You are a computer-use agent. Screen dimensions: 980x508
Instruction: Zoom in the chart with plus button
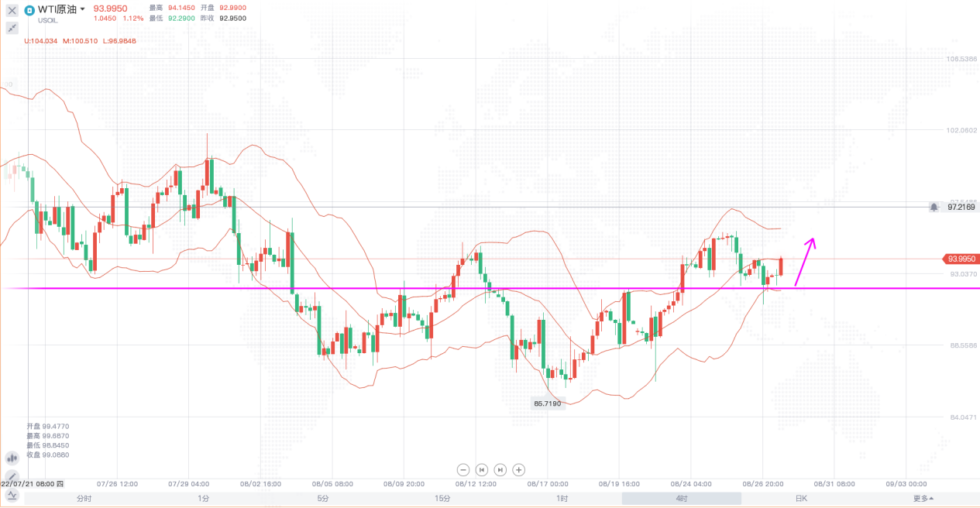(519, 469)
